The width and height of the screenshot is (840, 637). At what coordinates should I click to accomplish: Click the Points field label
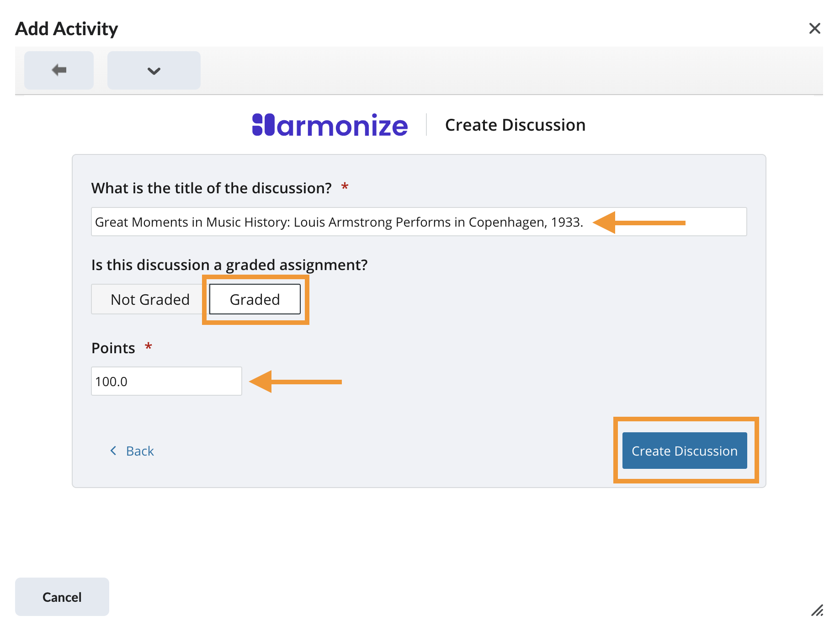(113, 348)
